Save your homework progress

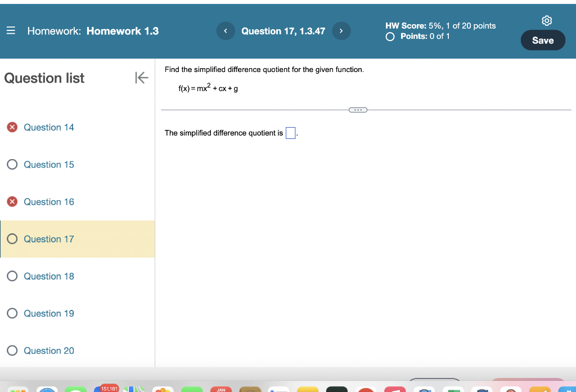tap(542, 40)
